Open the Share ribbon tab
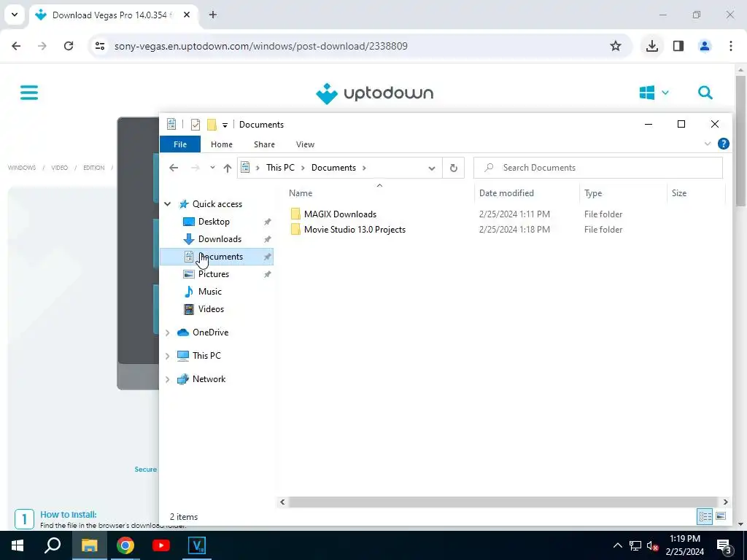The width and height of the screenshot is (747, 560). point(264,144)
